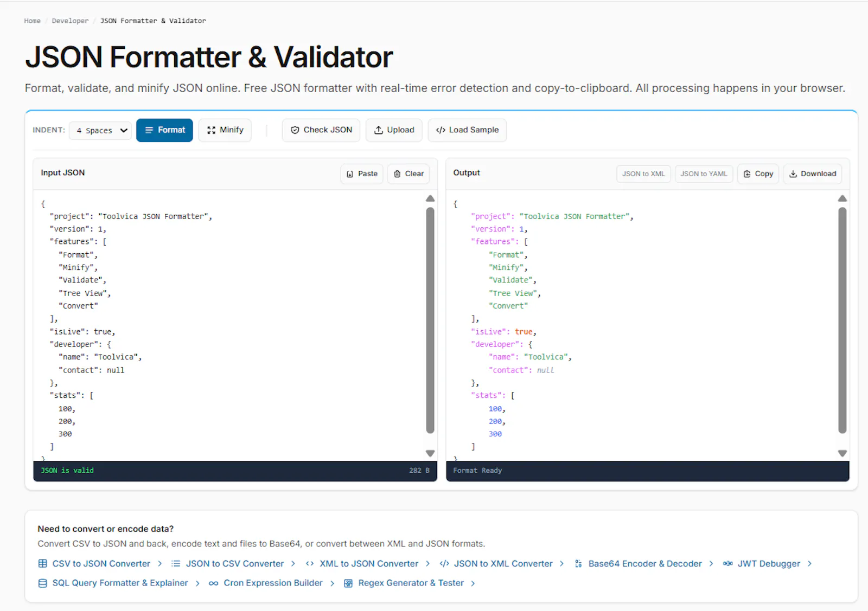Click the Output panel scrollbar thumb
Screen dimensions: 868x611
(843, 320)
